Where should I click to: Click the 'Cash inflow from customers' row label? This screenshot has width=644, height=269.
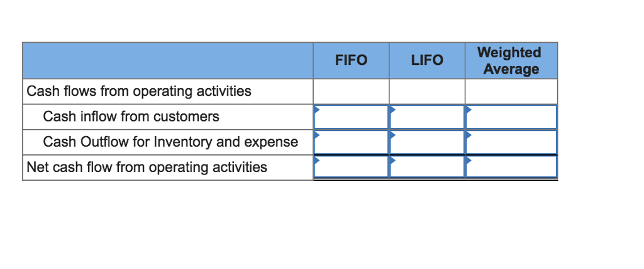pos(131,117)
